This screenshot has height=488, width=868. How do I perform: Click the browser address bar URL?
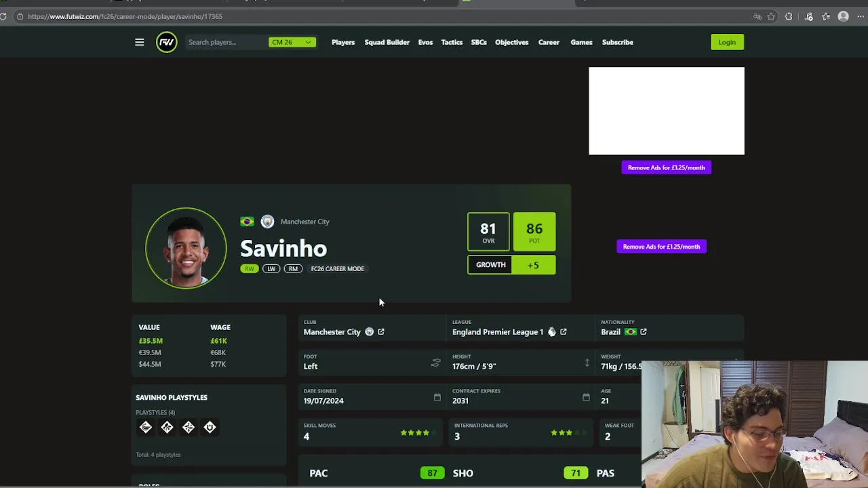(x=125, y=16)
